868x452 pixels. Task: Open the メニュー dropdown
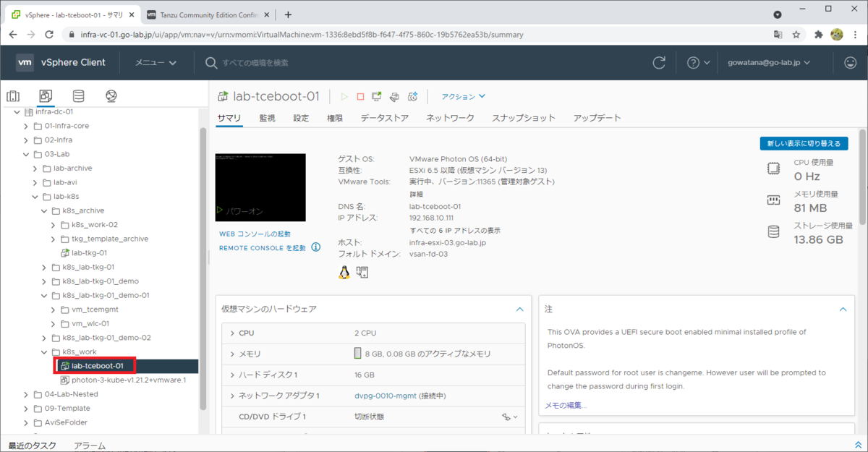click(156, 63)
